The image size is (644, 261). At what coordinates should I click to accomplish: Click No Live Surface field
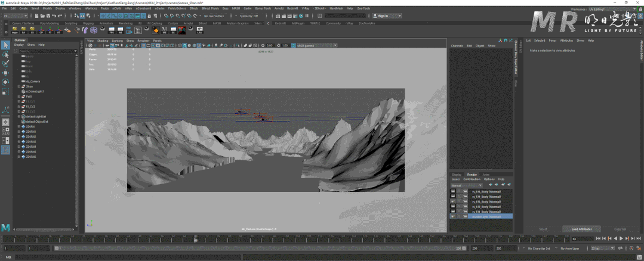pyautogui.click(x=214, y=16)
